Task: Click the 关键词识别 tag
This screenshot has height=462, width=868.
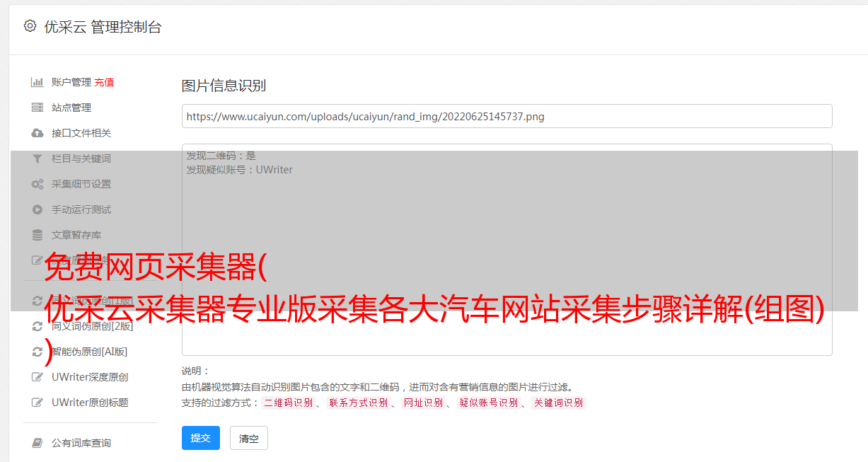Action: click(x=559, y=403)
